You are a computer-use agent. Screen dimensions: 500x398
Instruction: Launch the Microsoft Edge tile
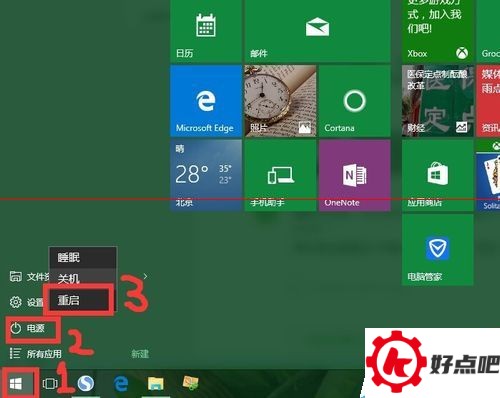coord(206,101)
